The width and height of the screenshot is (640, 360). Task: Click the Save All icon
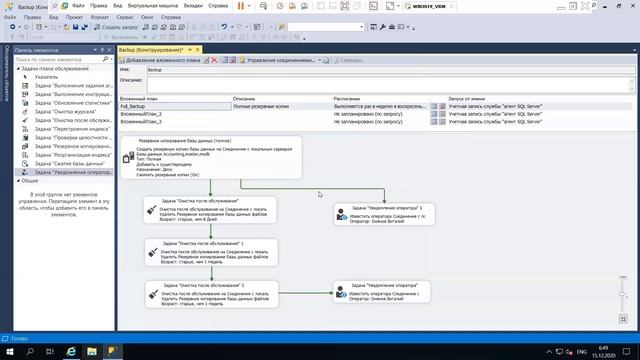(84, 27)
